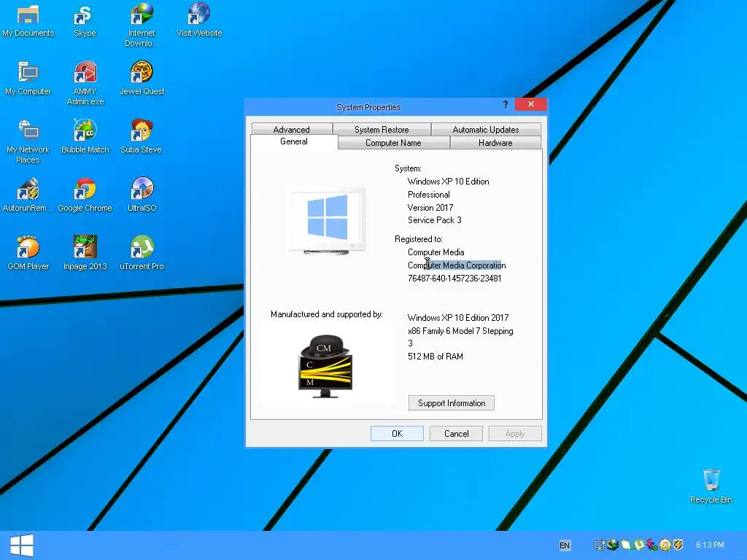The image size is (747, 560).
Task: Switch to the Computer Name tab
Action: [393, 143]
